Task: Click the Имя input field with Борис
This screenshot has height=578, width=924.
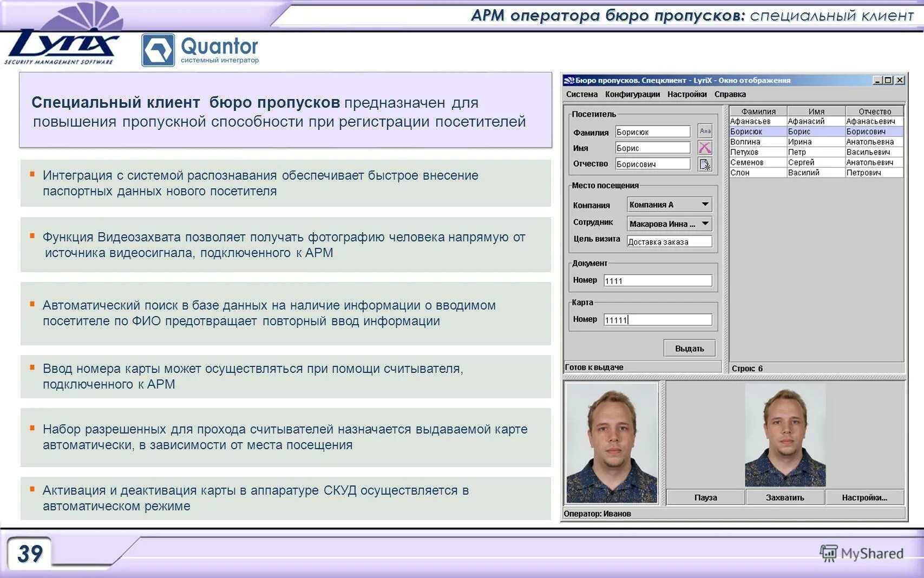Action: coord(653,148)
